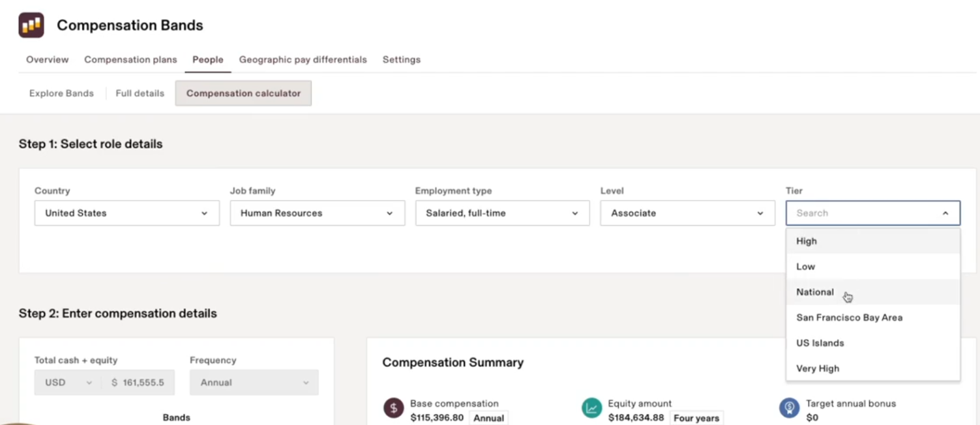Viewport: 980px width, 425px height.
Task: Choose San Francisco Bay Area from Tier list
Action: coord(849,317)
